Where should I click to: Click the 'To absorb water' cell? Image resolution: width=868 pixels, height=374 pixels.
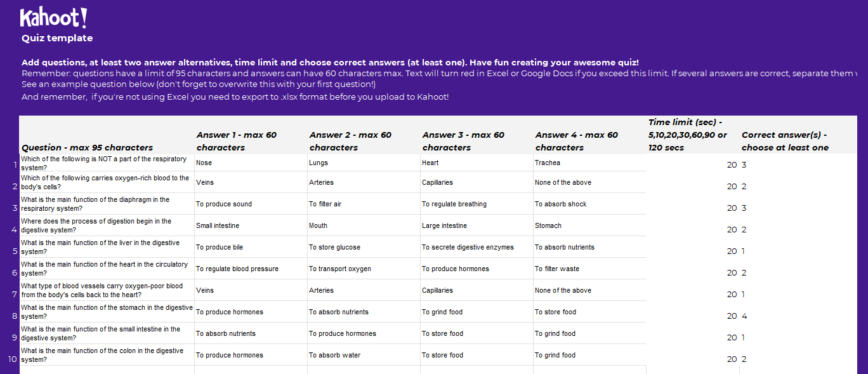[364, 355]
